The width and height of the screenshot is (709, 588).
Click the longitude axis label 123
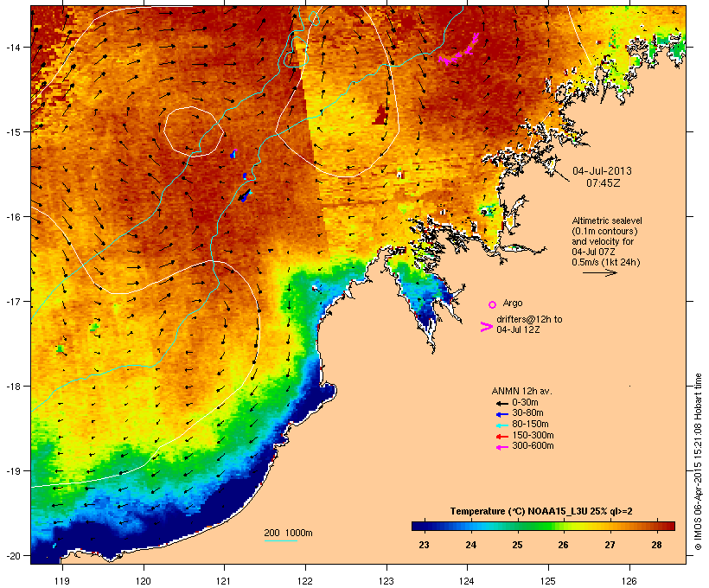[x=386, y=581]
